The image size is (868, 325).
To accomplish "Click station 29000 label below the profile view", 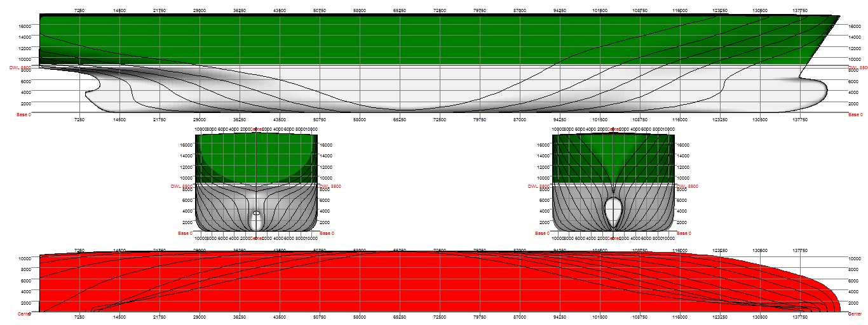I will click(x=200, y=119).
